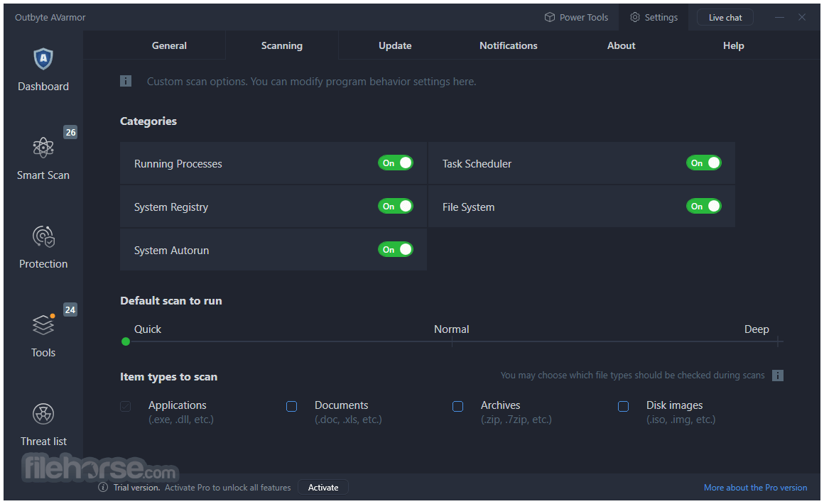824x504 pixels.
Task: Open the About tab
Action: tap(621, 45)
